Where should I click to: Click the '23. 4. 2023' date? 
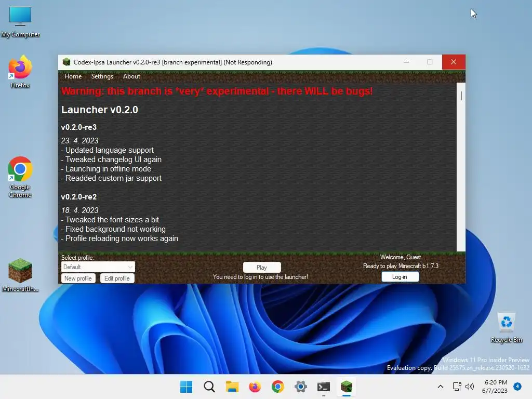coord(79,141)
